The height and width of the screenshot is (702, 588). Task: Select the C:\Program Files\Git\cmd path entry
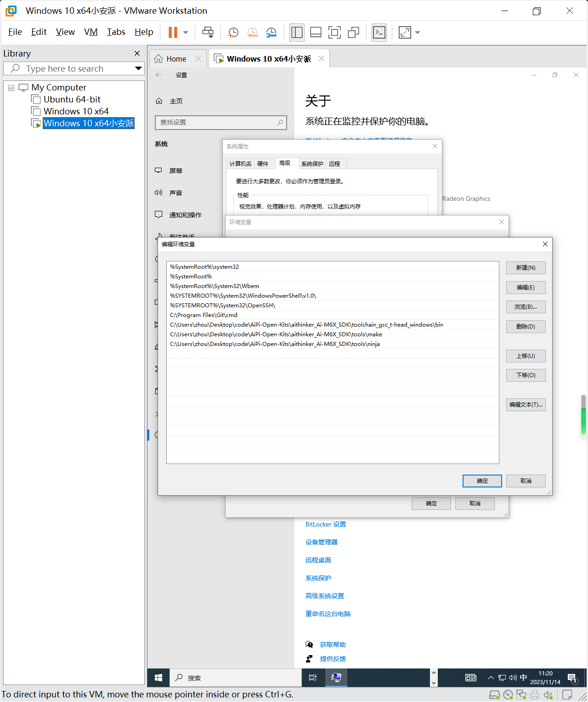[x=333, y=315]
